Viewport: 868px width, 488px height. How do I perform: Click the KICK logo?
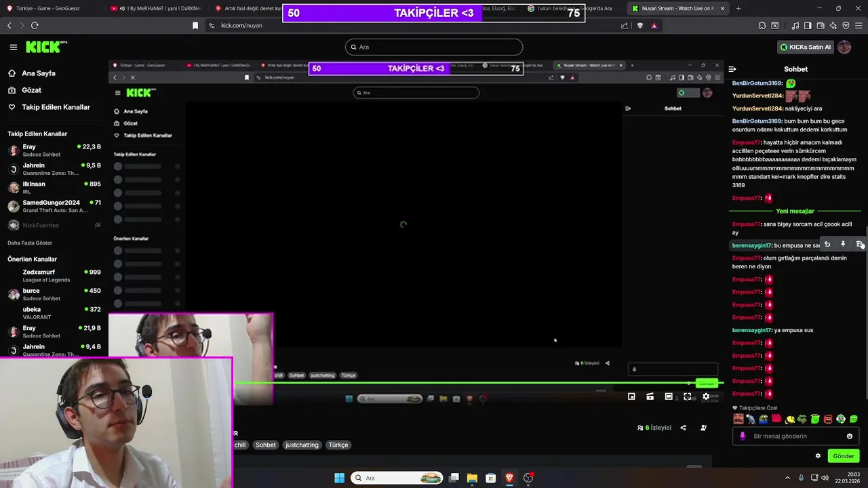(47, 47)
